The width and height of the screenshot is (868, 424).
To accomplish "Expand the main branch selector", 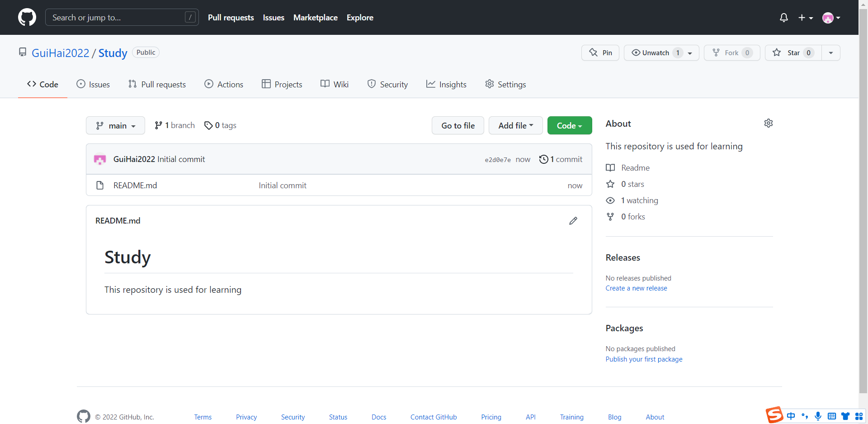I will (x=115, y=125).
